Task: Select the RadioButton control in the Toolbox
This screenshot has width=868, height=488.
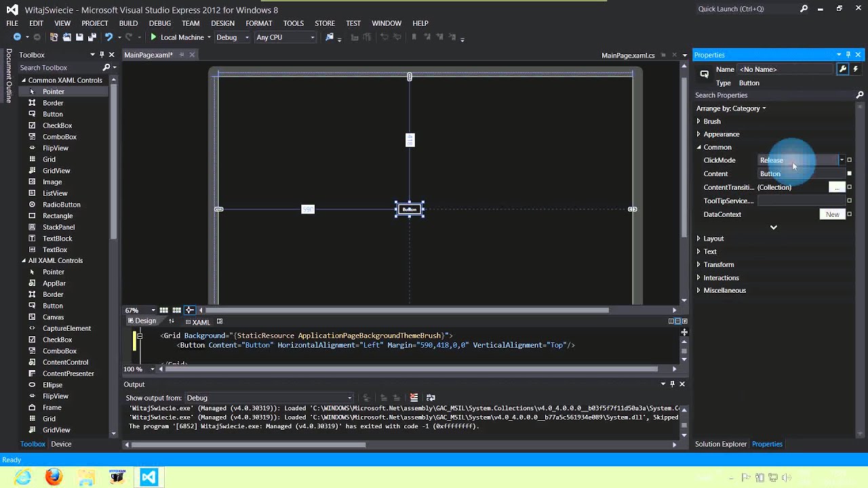Action: [x=61, y=205]
